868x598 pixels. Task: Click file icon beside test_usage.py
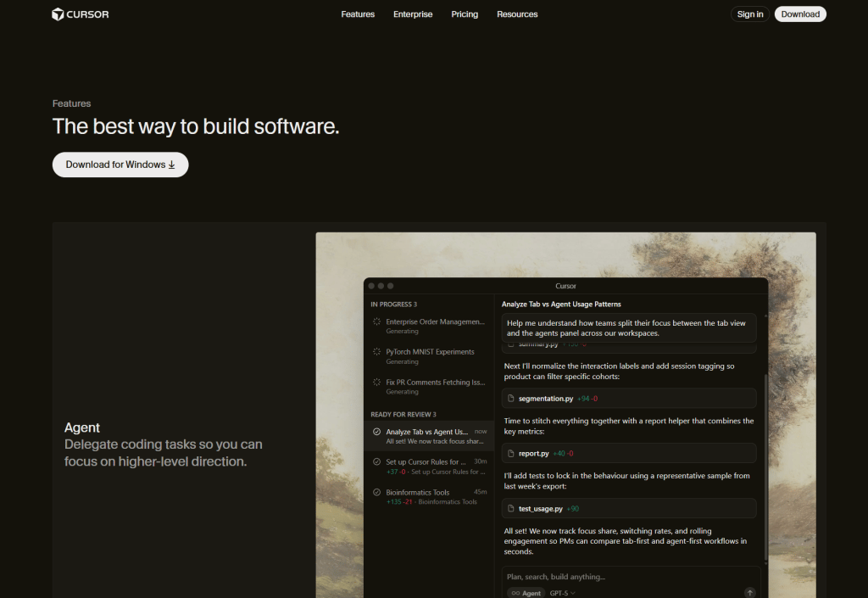[x=511, y=508]
